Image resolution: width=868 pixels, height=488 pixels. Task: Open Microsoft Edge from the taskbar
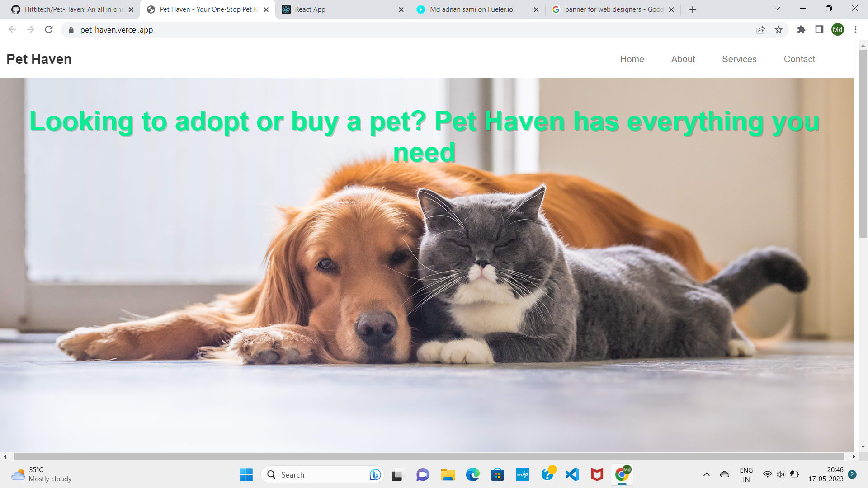point(473,474)
